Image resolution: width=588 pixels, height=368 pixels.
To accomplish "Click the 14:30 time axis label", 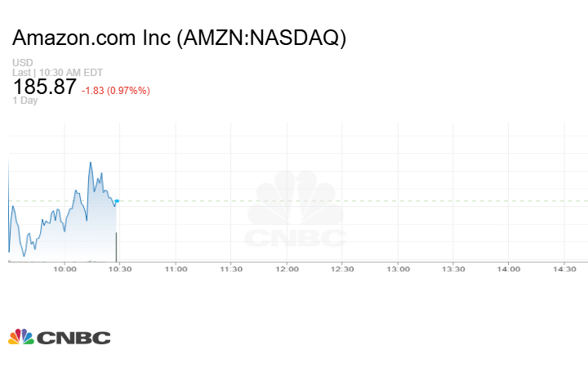I will (x=564, y=268).
